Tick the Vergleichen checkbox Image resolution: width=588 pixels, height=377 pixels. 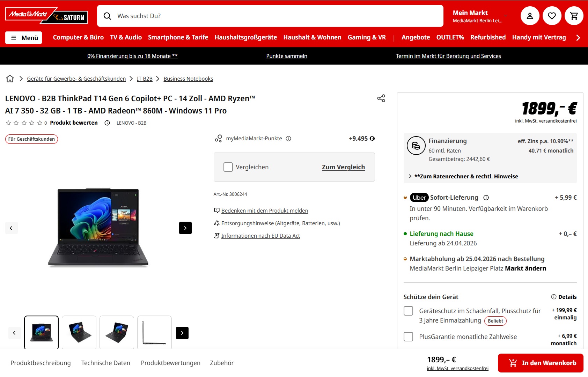coord(228,167)
